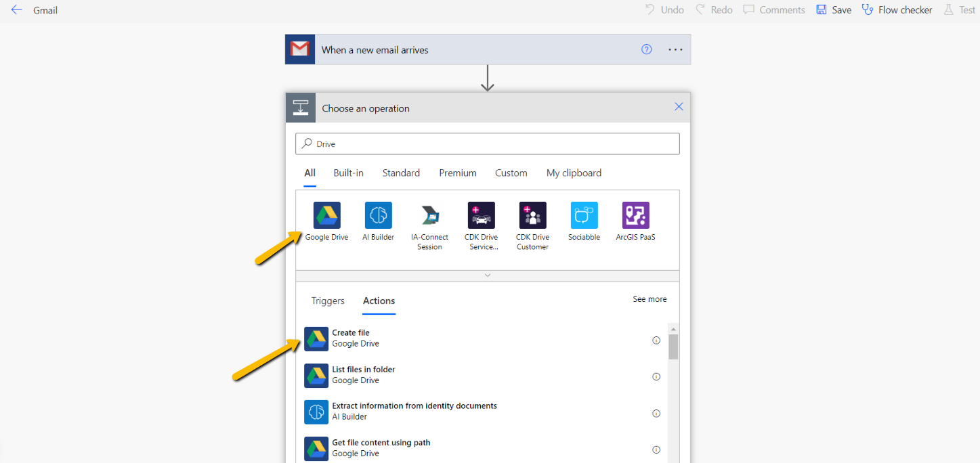This screenshot has height=463, width=980.
Task: Select the Google Drive connector
Action: [327, 222]
